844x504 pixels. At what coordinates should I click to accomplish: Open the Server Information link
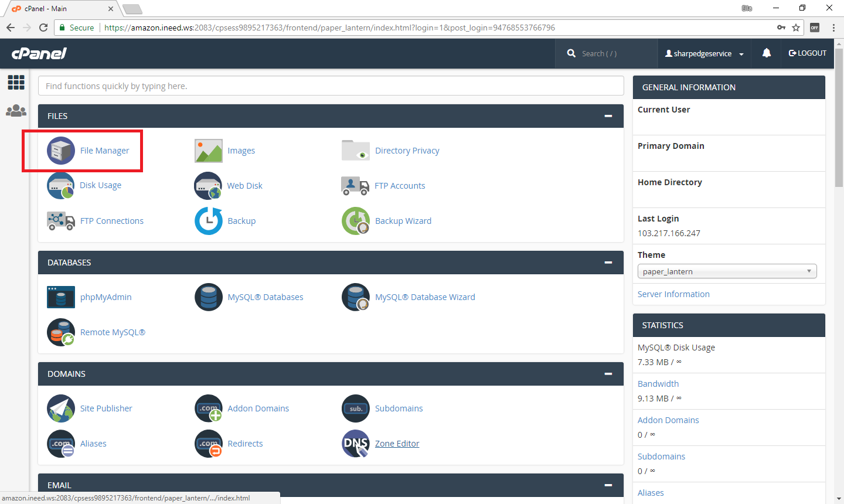pos(673,294)
